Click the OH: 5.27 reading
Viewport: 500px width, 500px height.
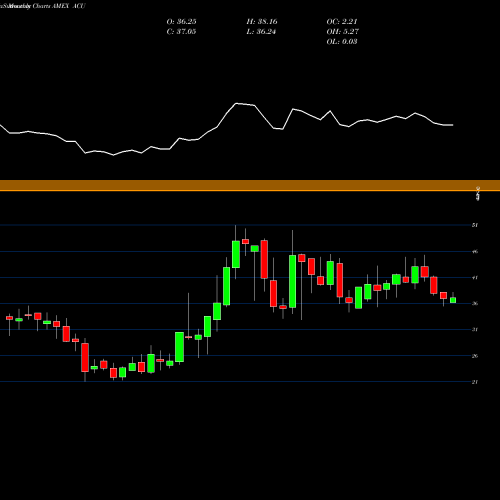(342, 32)
